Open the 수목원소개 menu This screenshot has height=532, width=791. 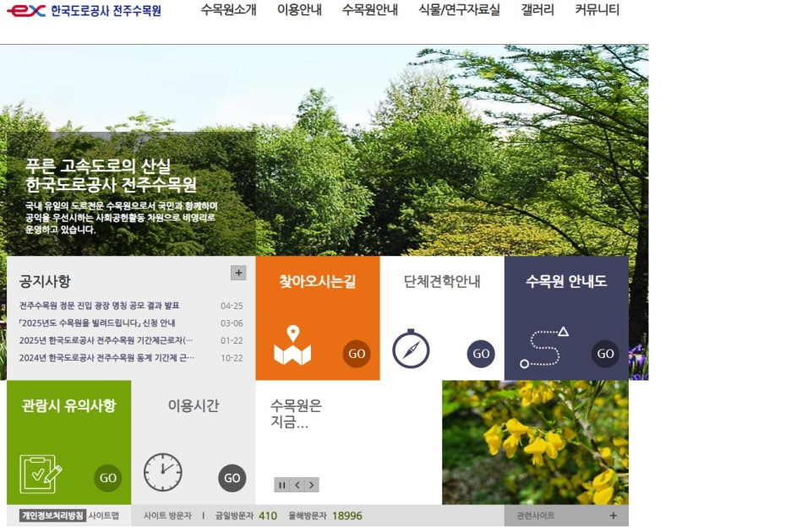pyautogui.click(x=228, y=9)
